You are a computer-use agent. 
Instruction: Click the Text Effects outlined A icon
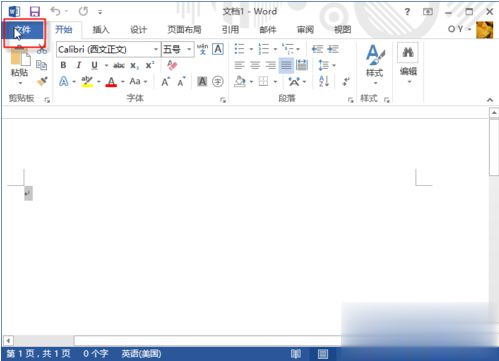point(63,81)
